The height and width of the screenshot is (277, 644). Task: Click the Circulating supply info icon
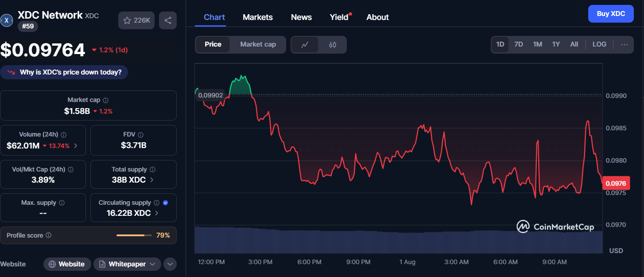[x=156, y=203]
